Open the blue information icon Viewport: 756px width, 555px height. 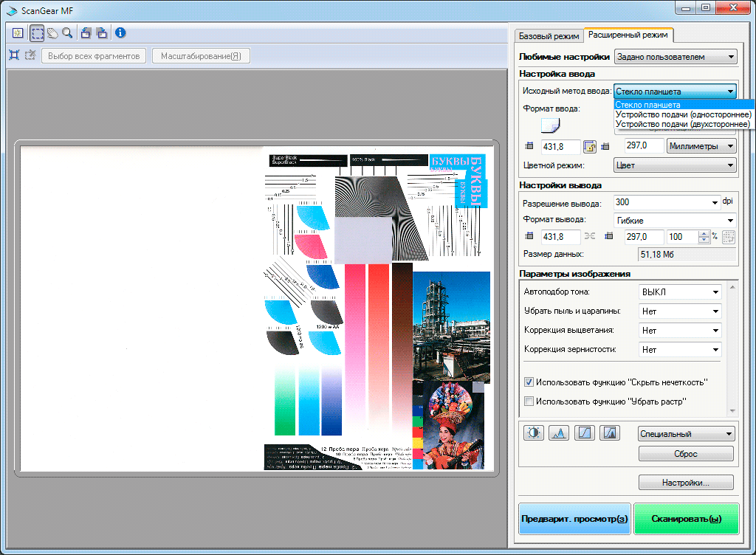click(120, 32)
